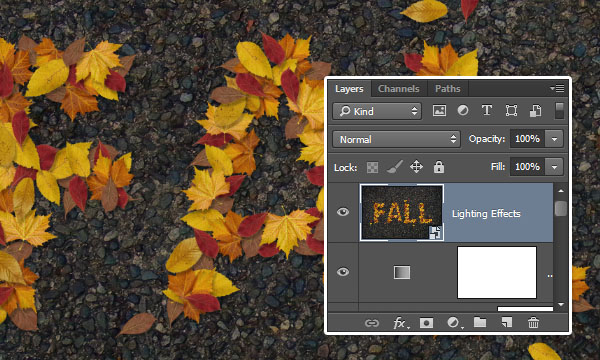Hide the Lighting Effects layer
The image size is (600, 360).
click(x=342, y=212)
